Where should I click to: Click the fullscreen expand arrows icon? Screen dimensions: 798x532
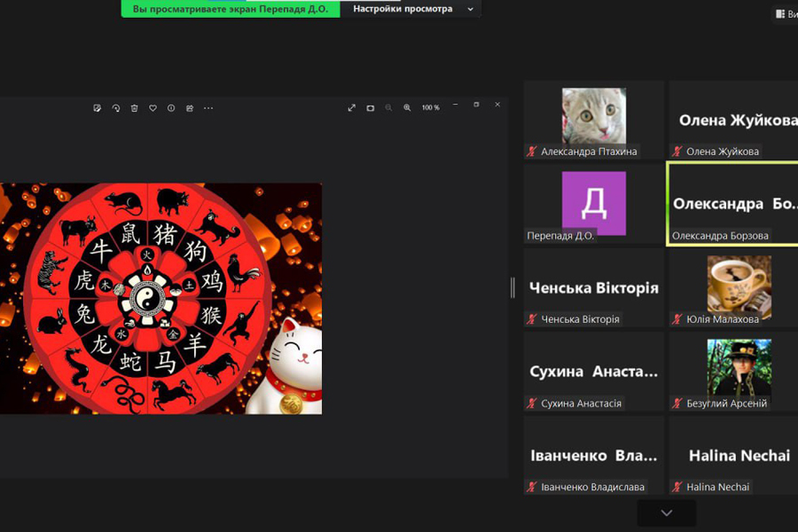click(x=352, y=108)
